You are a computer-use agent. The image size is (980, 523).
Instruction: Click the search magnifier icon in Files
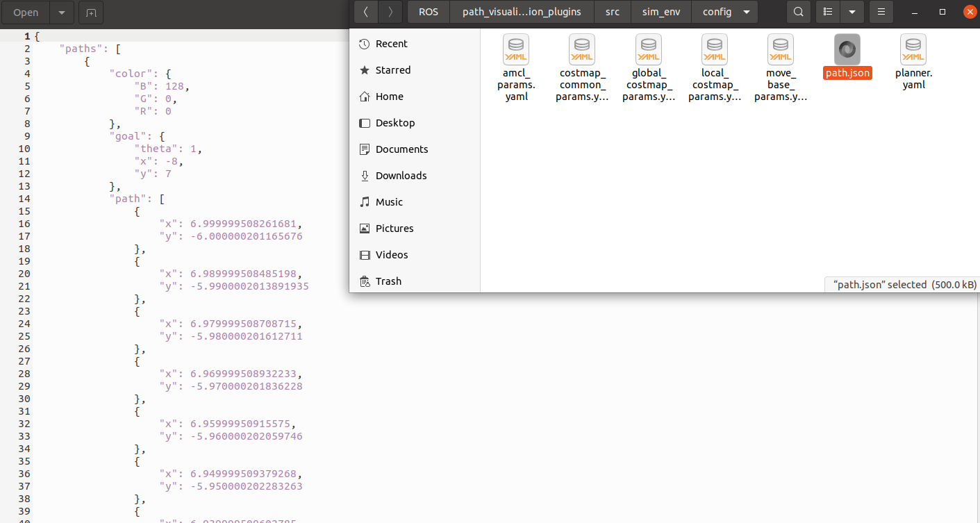click(799, 12)
